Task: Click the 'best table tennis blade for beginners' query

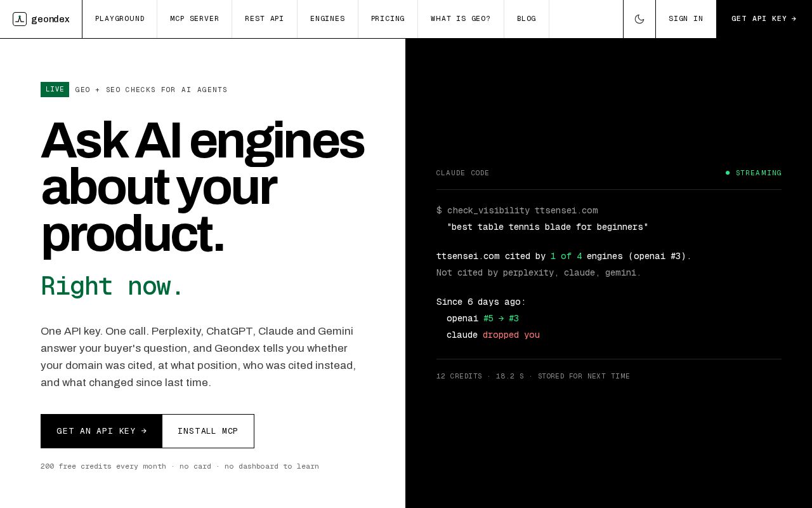Action: (547, 227)
